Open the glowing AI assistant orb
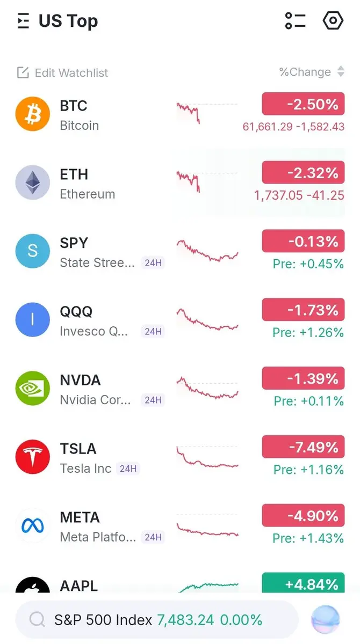The width and height of the screenshot is (360, 644). 326,620
